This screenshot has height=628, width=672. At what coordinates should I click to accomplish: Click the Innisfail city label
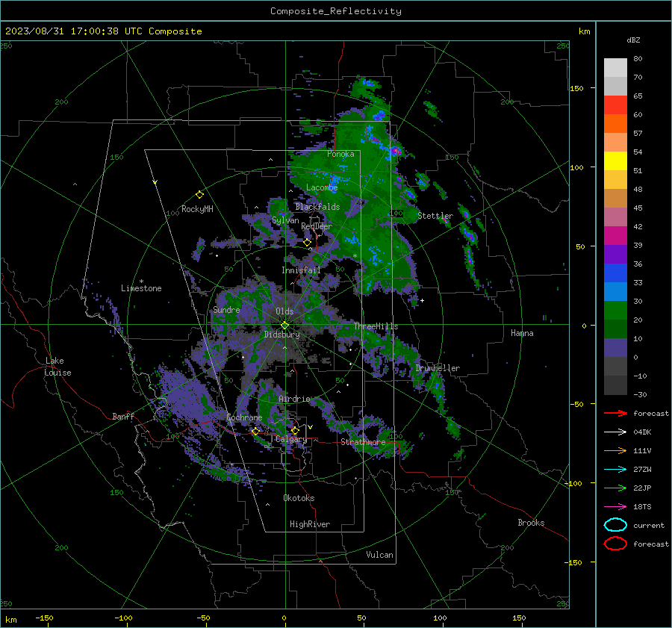(x=301, y=270)
